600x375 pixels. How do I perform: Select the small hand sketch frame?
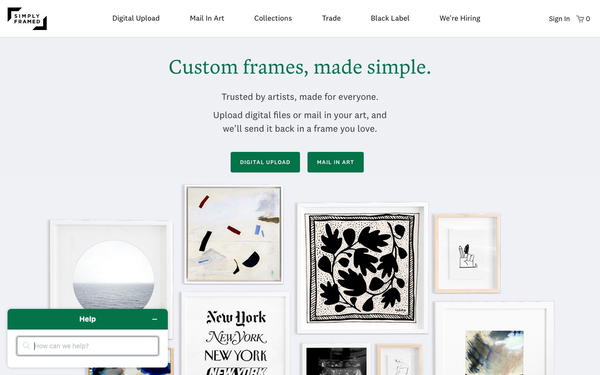[467, 253]
